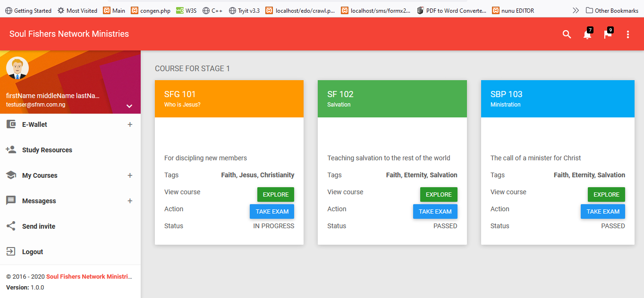Viewport: 644px width, 298px height.
Task: Expand the E-Wallet submenu plus sign
Action: pos(130,124)
